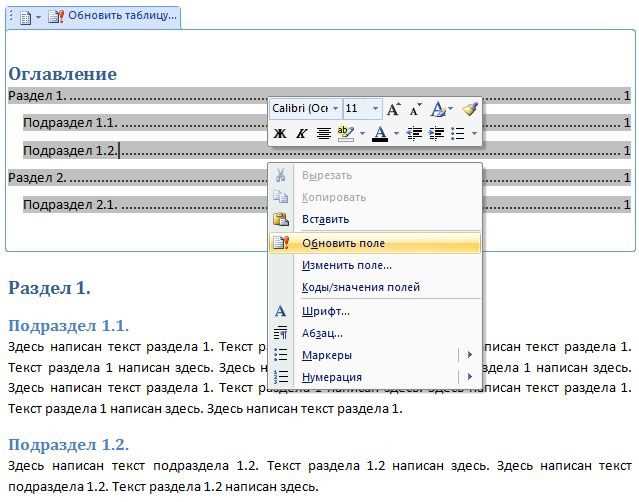Image resolution: width=639 pixels, height=502 pixels.
Task: Click the "Обновить таблицу..." button
Action: pos(113,15)
